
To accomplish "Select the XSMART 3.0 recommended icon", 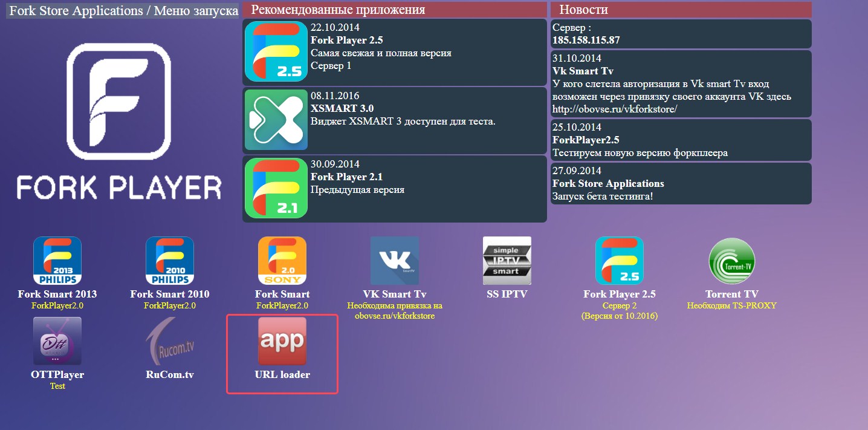I will pyautogui.click(x=276, y=120).
